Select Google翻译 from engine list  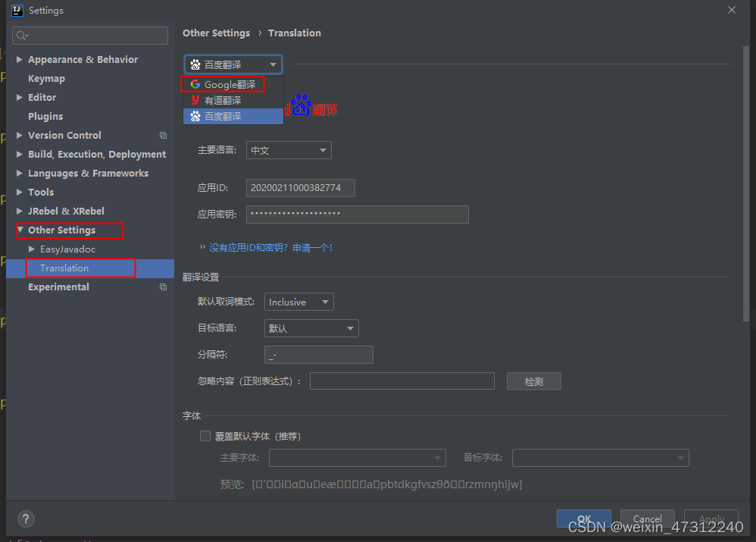[233, 84]
